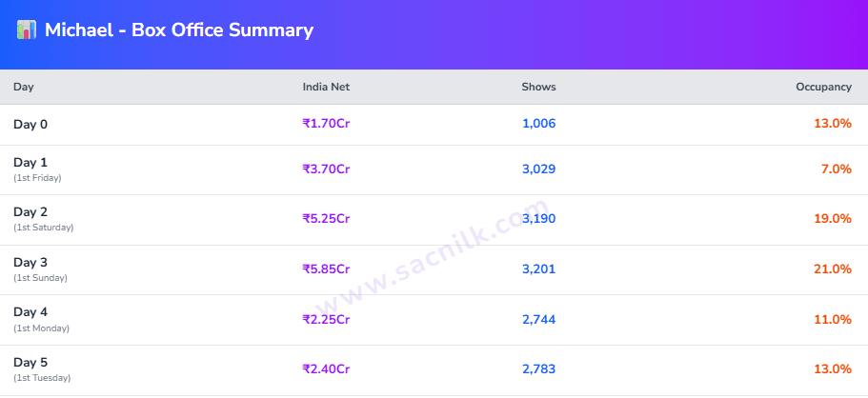This screenshot has width=868, height=398.
Task: Click the 19.0% occupancy value
Action: [833, 219]
